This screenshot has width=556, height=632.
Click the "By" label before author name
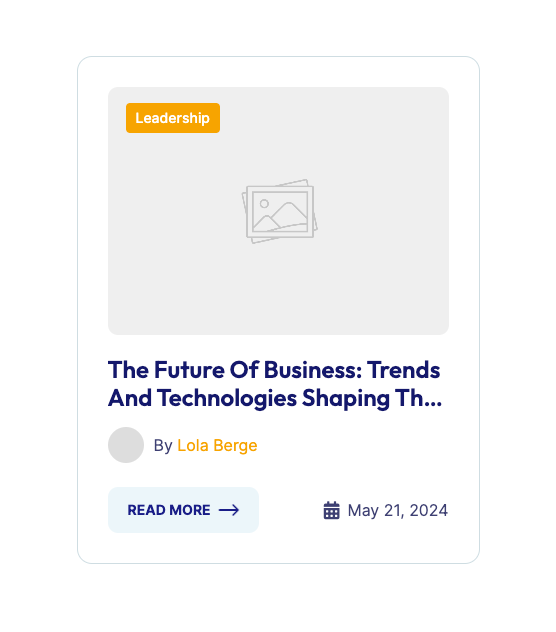click(x=163, y=445)
